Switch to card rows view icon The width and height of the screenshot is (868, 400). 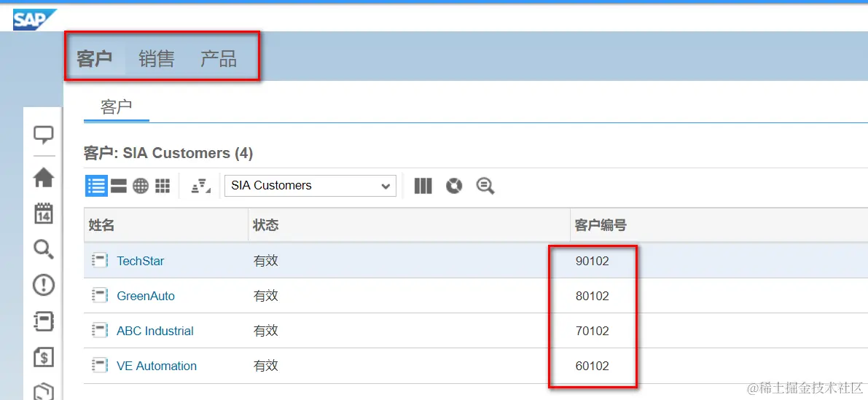click(119, 186)
